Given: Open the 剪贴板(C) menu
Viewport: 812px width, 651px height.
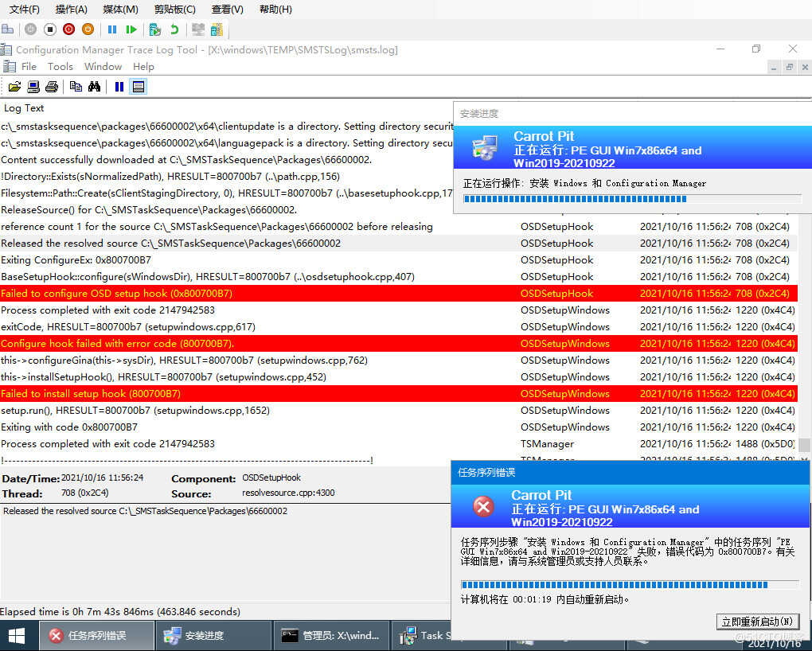Looking at the screenshot, I should [175, 10].
